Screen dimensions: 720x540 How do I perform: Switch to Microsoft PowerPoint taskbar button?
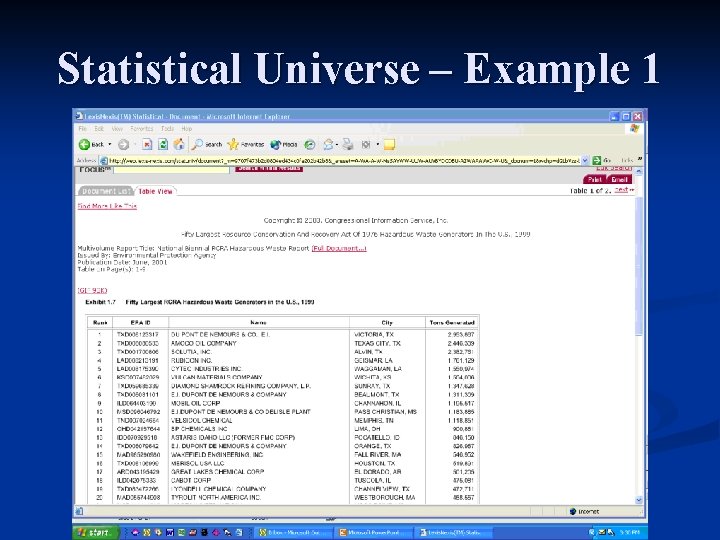(373, 533)
